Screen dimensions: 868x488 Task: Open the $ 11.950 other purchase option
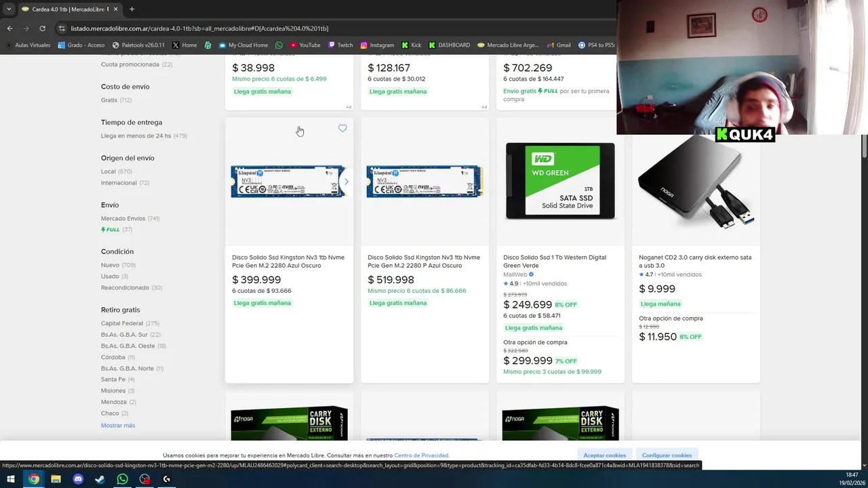click(x=658, y=336)
